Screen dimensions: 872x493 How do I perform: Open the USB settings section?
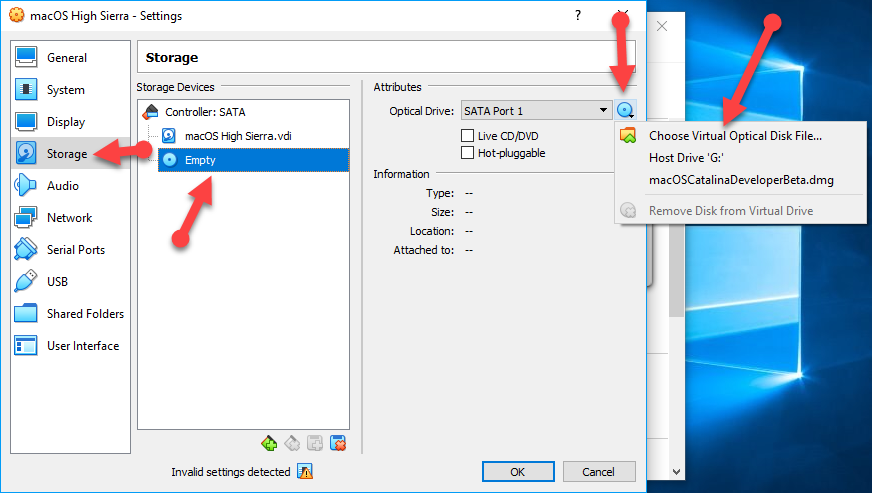click(x=58, y=282)
